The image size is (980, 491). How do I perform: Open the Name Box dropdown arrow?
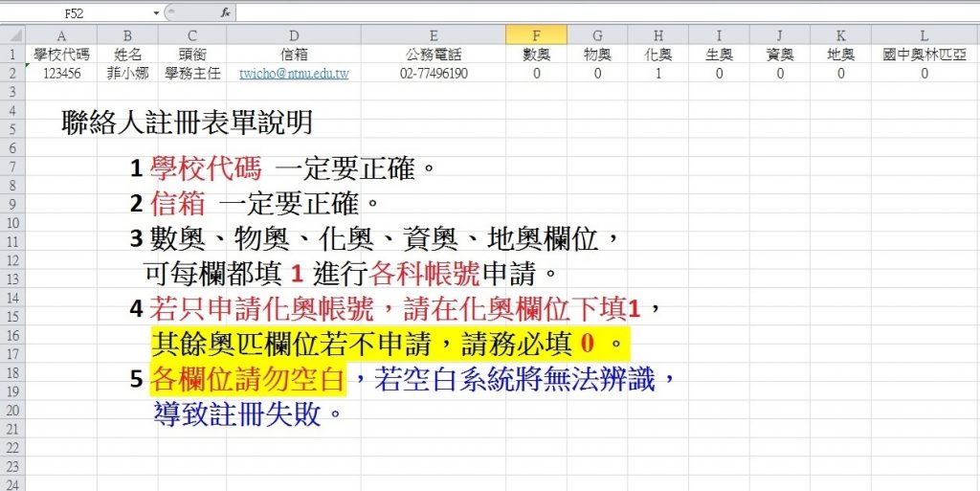pyautogui.click(x=156, y=13)
